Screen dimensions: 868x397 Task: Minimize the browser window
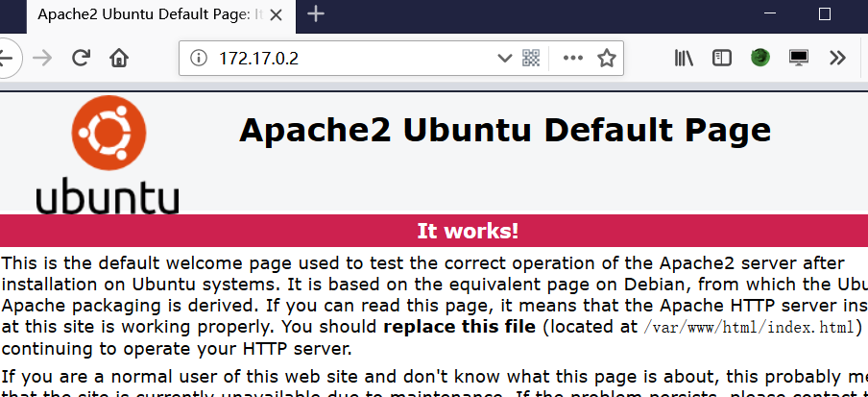(x=769, y=14)
